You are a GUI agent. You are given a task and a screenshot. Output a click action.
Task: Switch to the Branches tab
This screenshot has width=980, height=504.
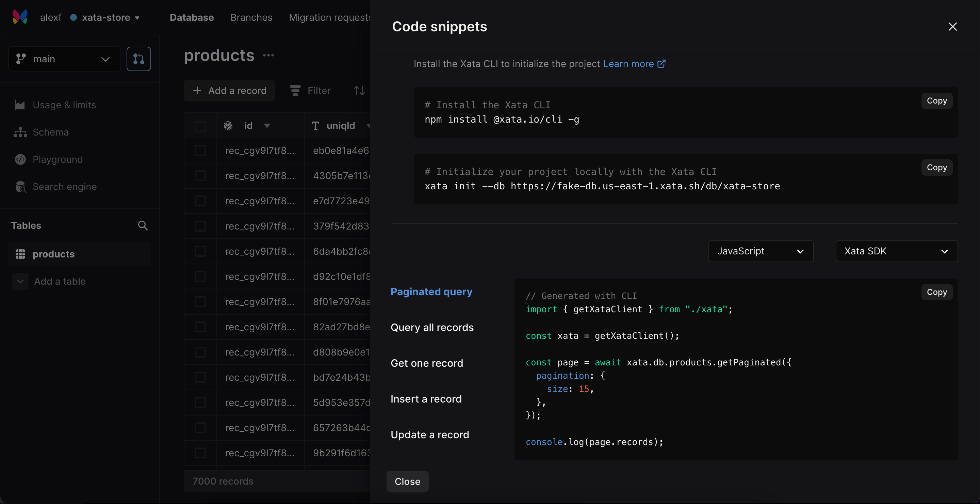251,17
